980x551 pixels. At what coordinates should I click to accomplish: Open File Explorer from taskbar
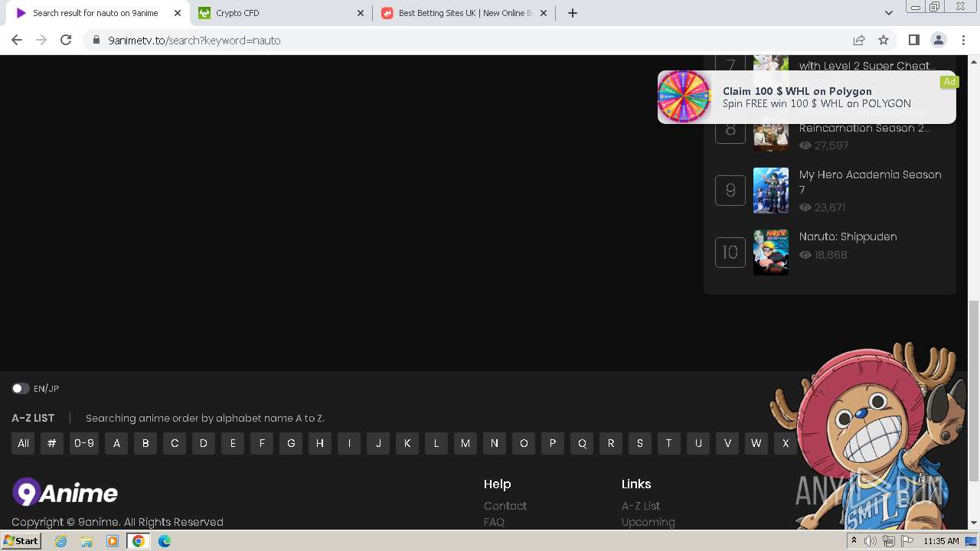click(x=87, y=541)
